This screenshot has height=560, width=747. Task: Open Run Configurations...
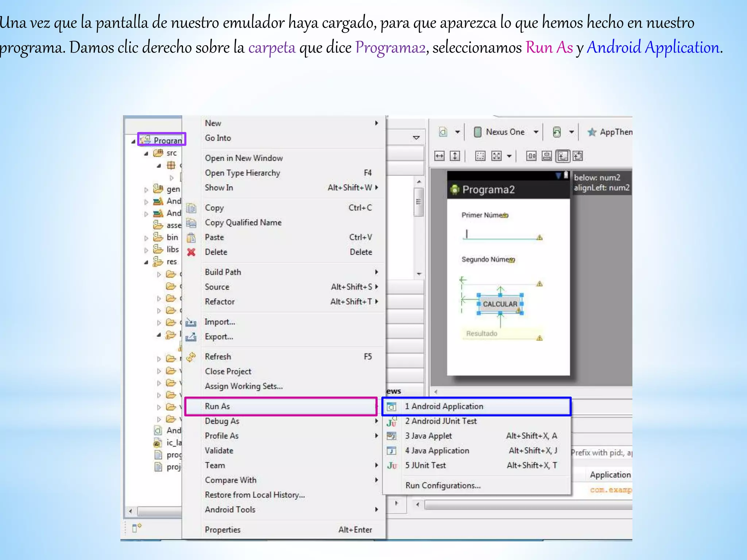476,486
